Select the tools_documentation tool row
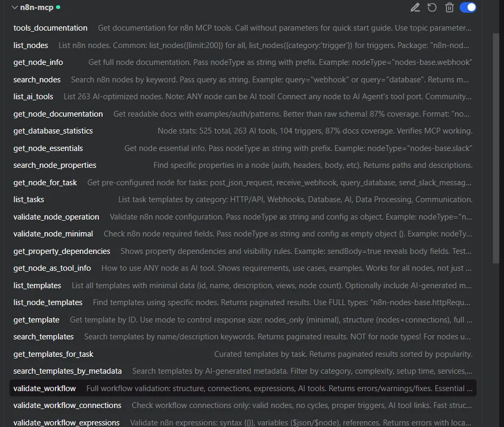Viewport: 504px width, 427px height. [x=242, y=28]
